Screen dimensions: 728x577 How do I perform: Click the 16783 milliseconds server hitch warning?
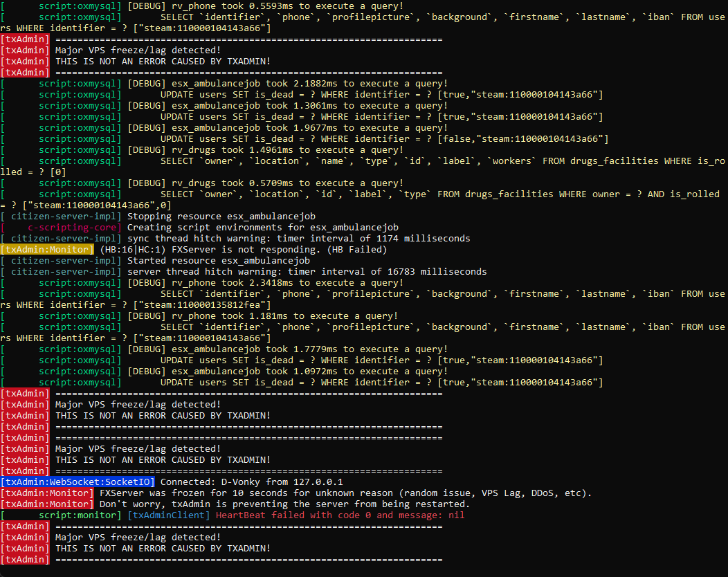point(307,272)
